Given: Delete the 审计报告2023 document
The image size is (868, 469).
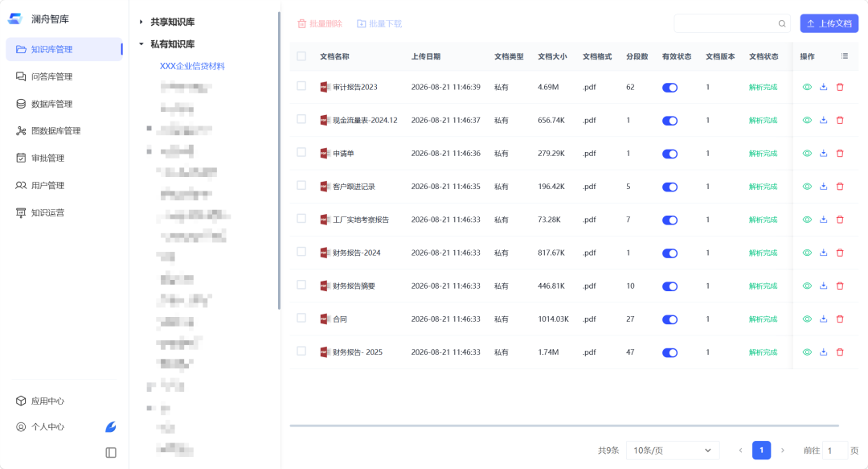Looking at the screenshot, I should (840, 87).
